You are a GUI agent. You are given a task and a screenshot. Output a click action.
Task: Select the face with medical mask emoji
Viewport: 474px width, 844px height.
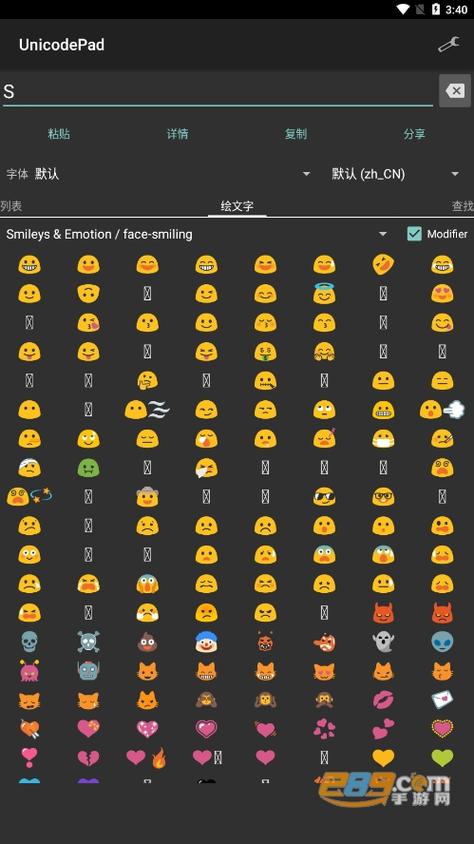[x=383, y=439]
